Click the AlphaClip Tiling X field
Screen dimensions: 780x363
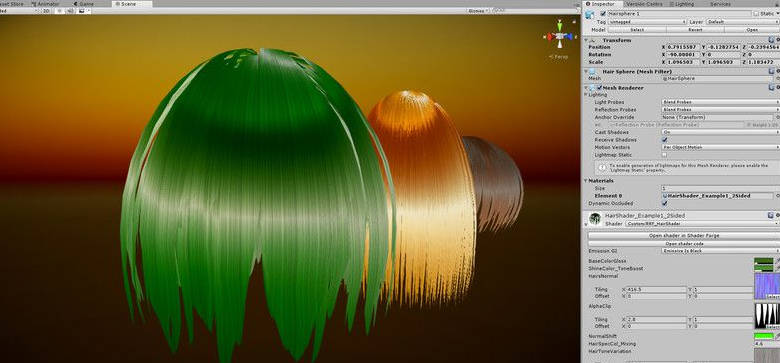pos(657,319)
